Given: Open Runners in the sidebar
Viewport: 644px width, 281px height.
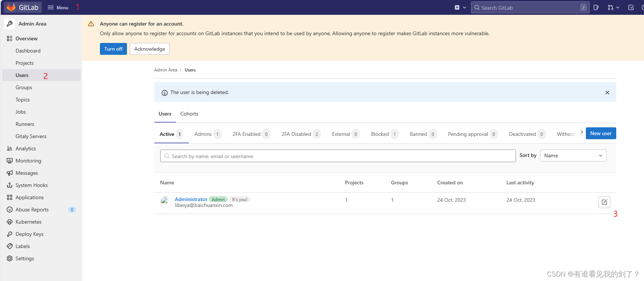Looking at the screenshot, I should [x=25, y=124].
